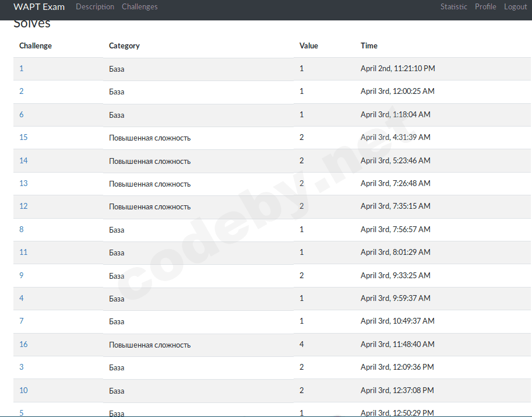Viewport: 532px width, 417px height.
Task: Open challenge 14 from the solves list
Action: [23, 160]
